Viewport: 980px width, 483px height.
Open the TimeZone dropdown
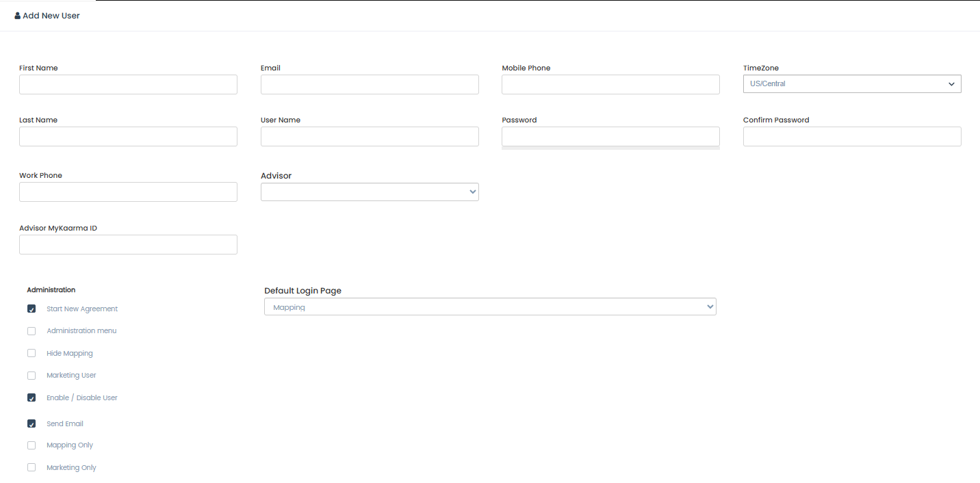(x=851, y=84)
